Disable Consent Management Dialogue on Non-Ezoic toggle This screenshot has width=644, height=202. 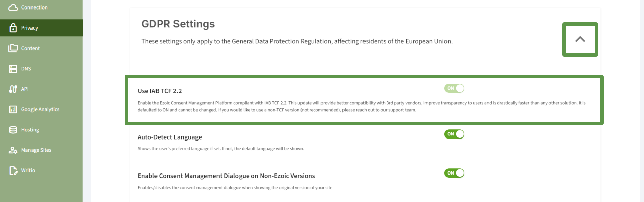[x=454, y=173]
